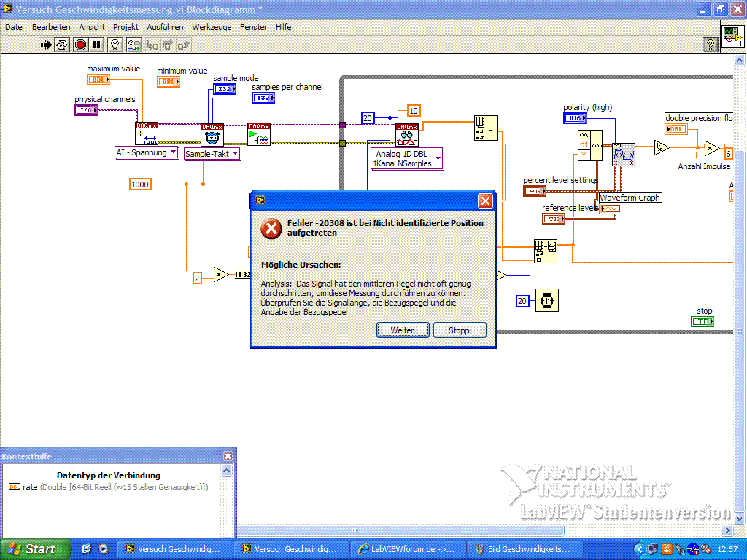
Task: Pause execution with the pause button
Action: (x=96, y=44)
